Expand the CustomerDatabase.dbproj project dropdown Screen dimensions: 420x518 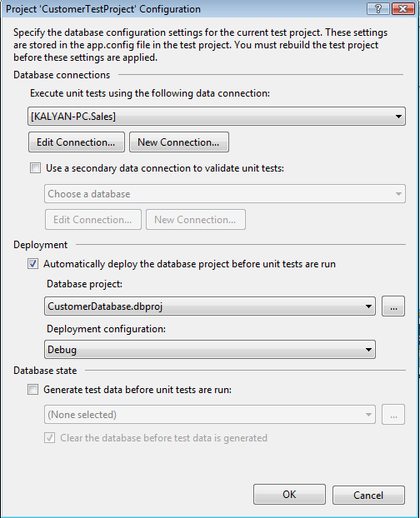(x=210, y=306)
